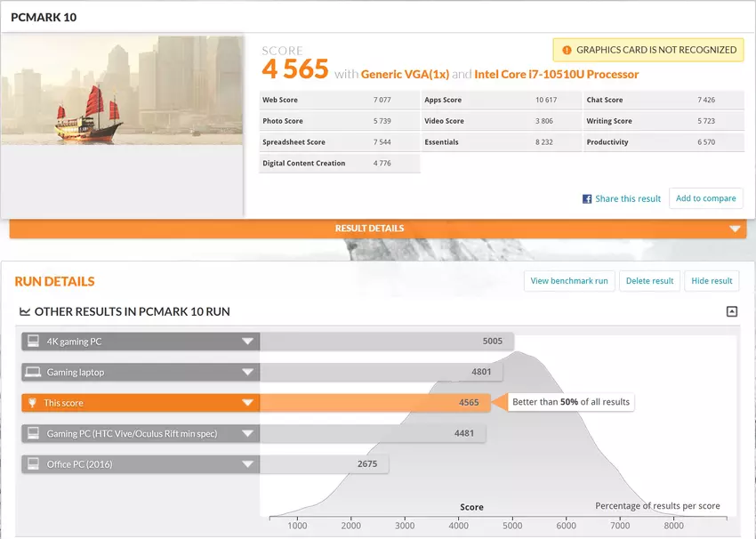Expand the 4K gaming PC row arrow

tap(247, 342)
